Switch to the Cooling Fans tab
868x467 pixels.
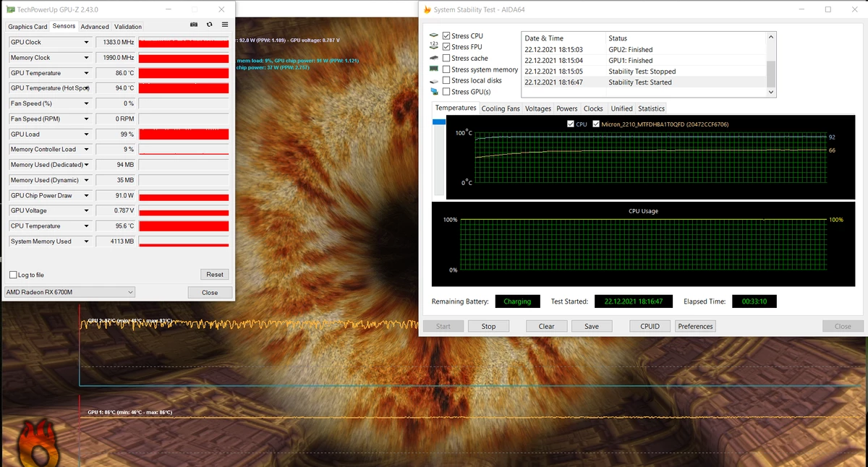pyautogui.click(x=501, y=108)
